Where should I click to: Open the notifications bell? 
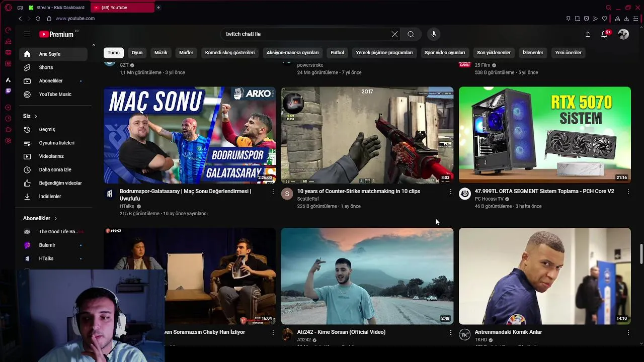(604, 34)
